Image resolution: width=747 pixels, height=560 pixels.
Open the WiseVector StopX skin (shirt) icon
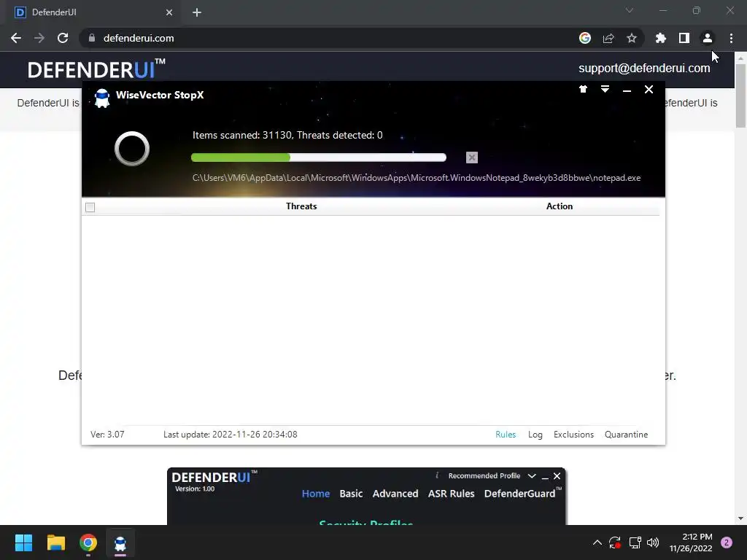[583, 90]
